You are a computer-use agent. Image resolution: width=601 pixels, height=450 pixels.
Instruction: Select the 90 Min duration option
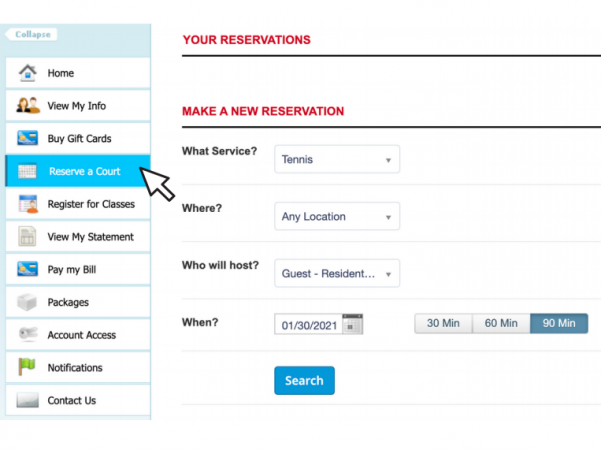click(559, 323)
